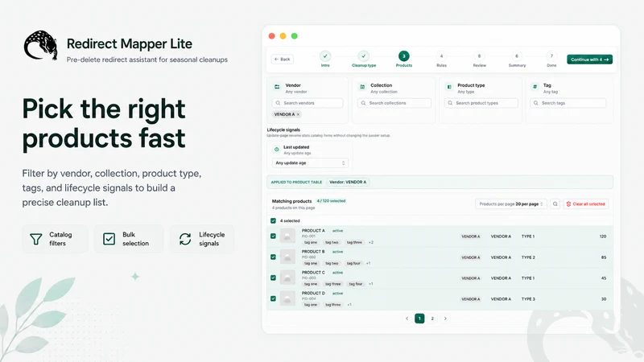The width and height of the screenshot is (644, 362).
Task: Select page 1 in pagination
Action: pos(419,319)
